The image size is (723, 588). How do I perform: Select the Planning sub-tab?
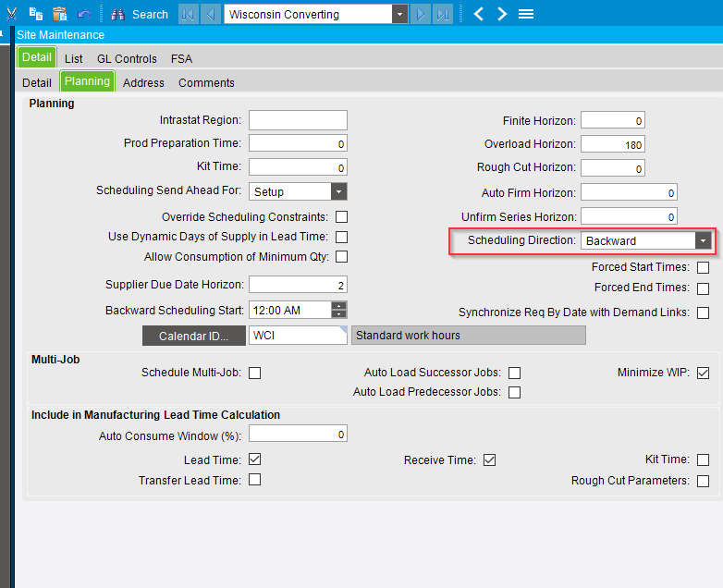pyautogui.click(x=87, y=81)
